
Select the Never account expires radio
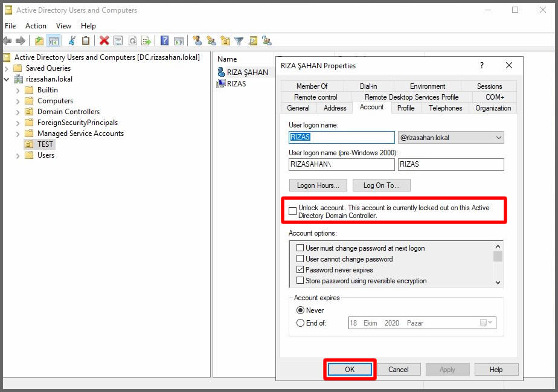pos(300,310)
